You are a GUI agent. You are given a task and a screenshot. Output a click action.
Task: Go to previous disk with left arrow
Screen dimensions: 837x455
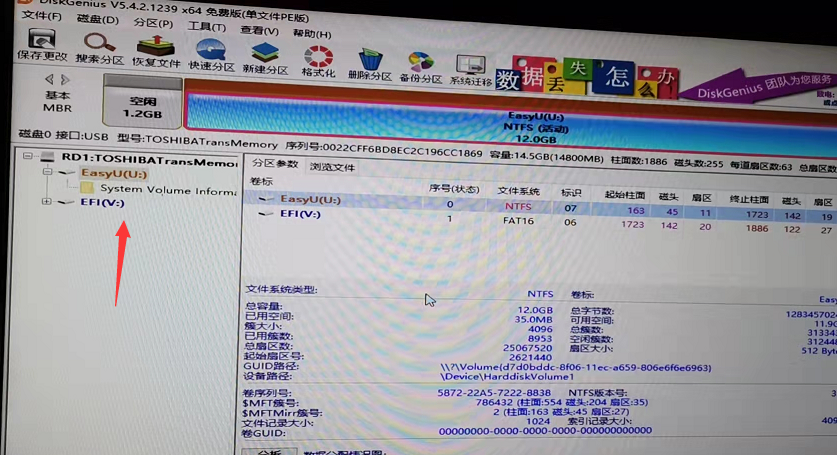49,79
